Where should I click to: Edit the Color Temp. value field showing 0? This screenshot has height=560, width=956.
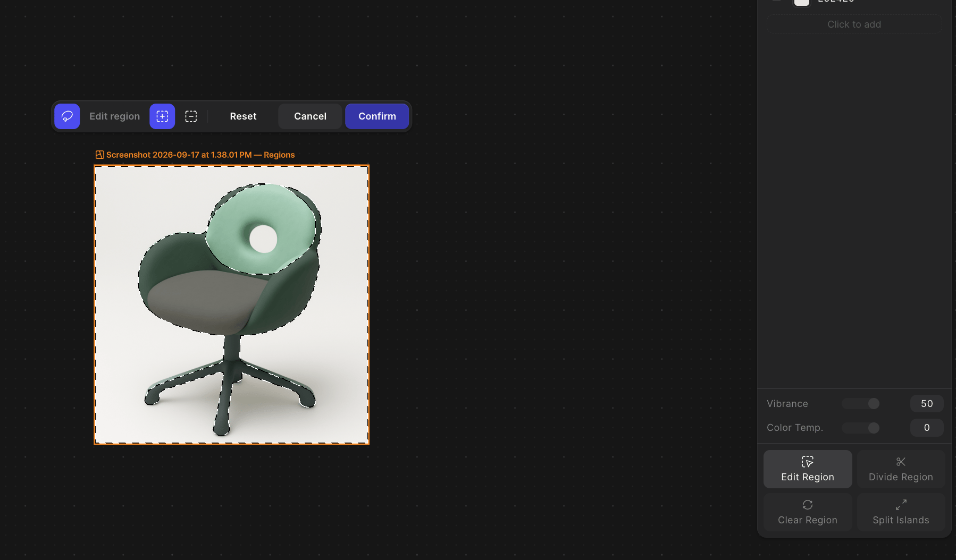click(927, 428)
